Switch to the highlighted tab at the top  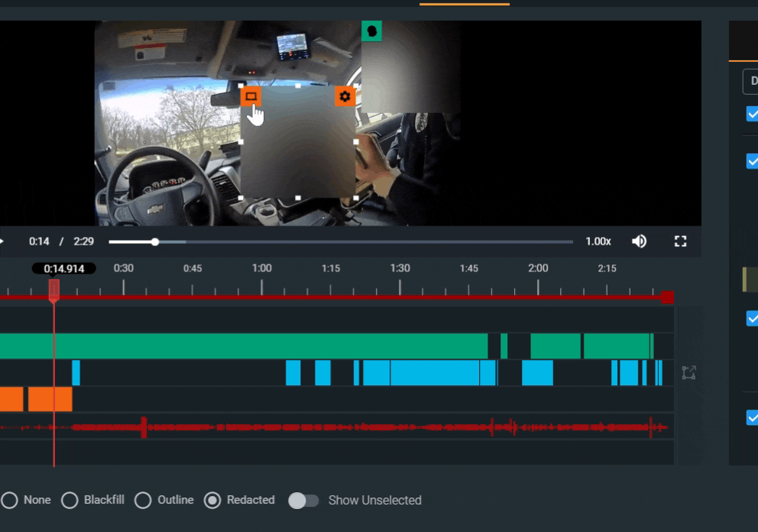[x=464, y=4]
